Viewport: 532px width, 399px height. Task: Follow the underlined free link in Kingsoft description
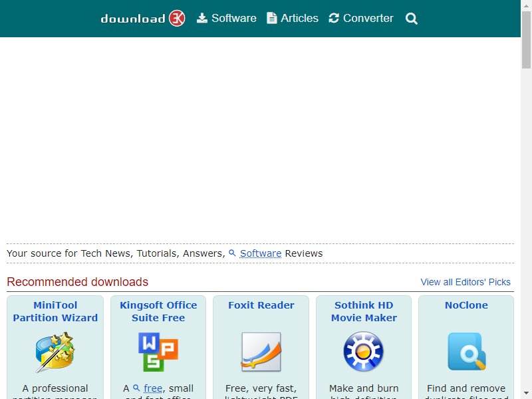[x=153, y=388]
